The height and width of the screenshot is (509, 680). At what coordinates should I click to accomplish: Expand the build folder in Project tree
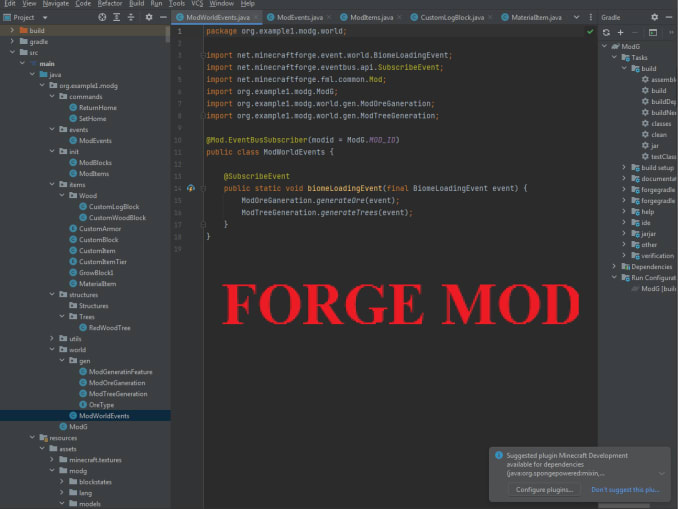click(12, 30)
